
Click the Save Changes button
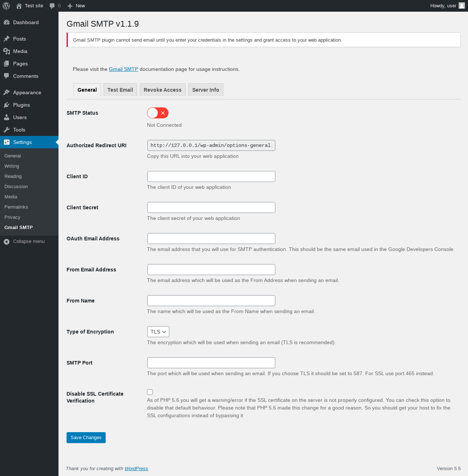click(x=86, y=438)
